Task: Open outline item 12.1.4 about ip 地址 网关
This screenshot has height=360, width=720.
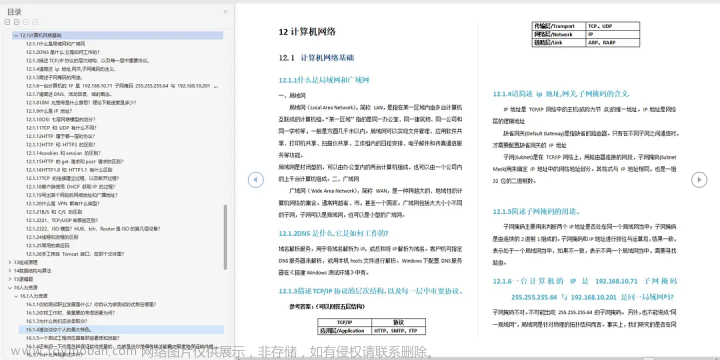Action: click(x=70, y=69)
